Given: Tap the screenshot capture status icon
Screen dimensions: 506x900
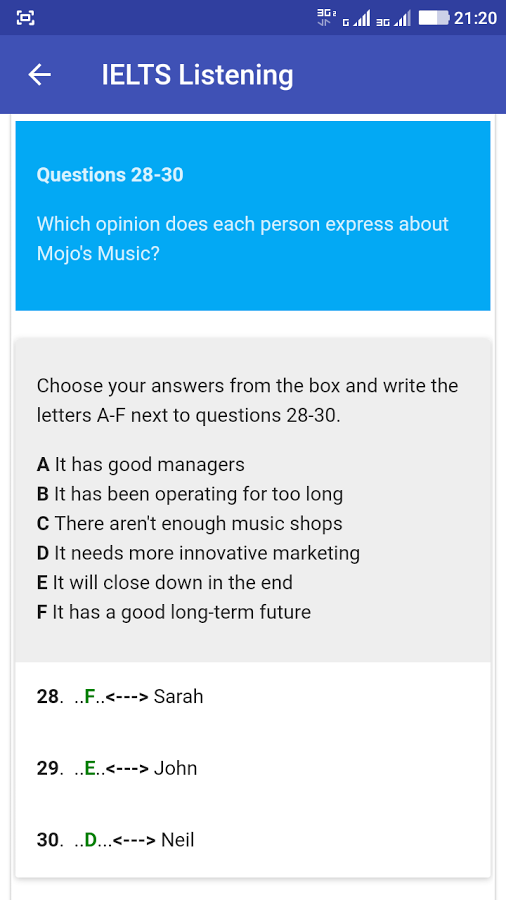Looking at the screenshot, I should click(x=25, y=18).
